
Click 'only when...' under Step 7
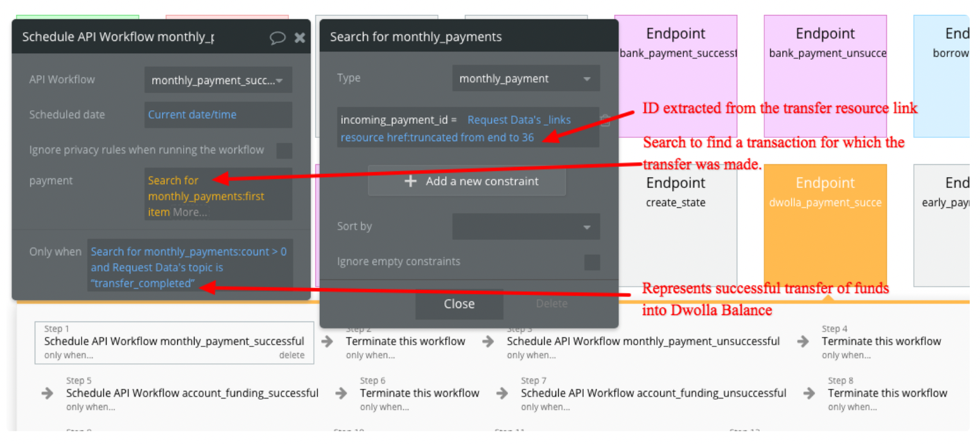[x=545, y=407]
